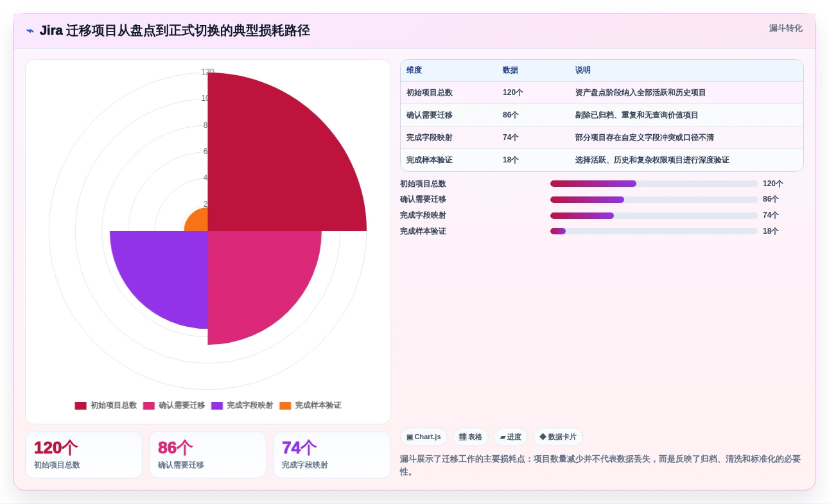The image size is (829, 504).
Task: Open the 86个 确认需要迁移 stat card
Action: pyautogui.click(x=207, y=455)
